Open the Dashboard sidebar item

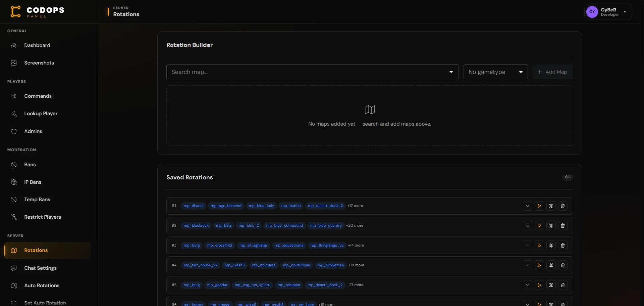(47, 45)
